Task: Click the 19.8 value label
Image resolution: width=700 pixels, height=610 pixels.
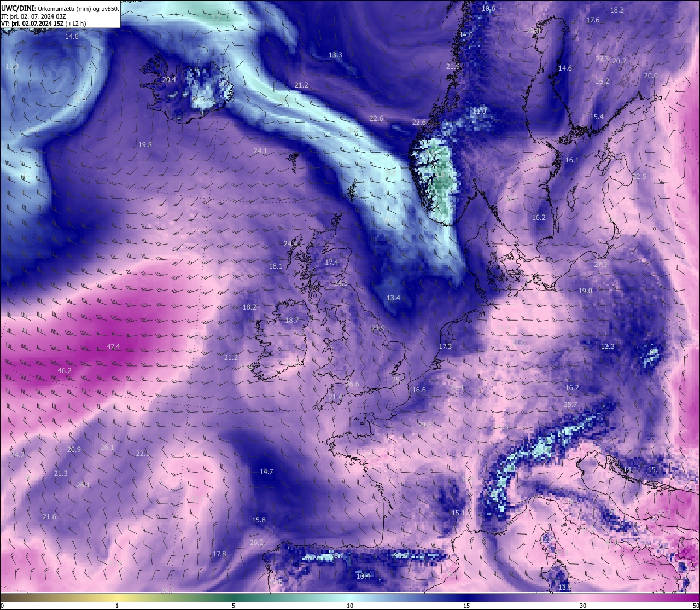Action: coord(145,145)
